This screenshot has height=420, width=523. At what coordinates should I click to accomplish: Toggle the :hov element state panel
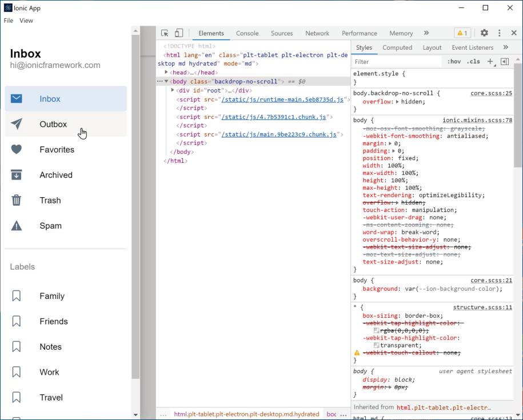(454, 61)
